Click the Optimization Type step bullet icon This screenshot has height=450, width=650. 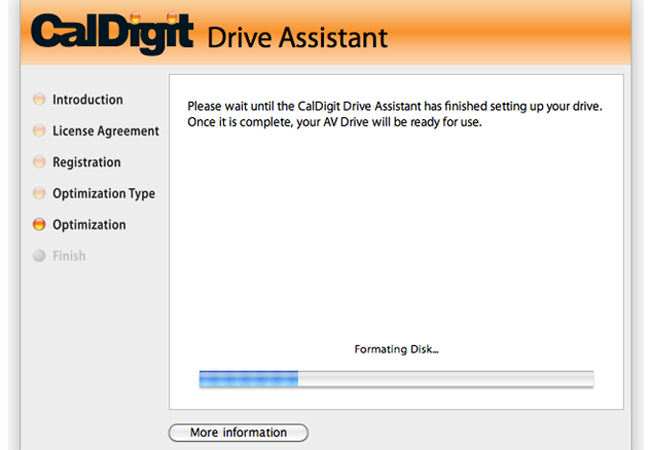tap(39, 193)
